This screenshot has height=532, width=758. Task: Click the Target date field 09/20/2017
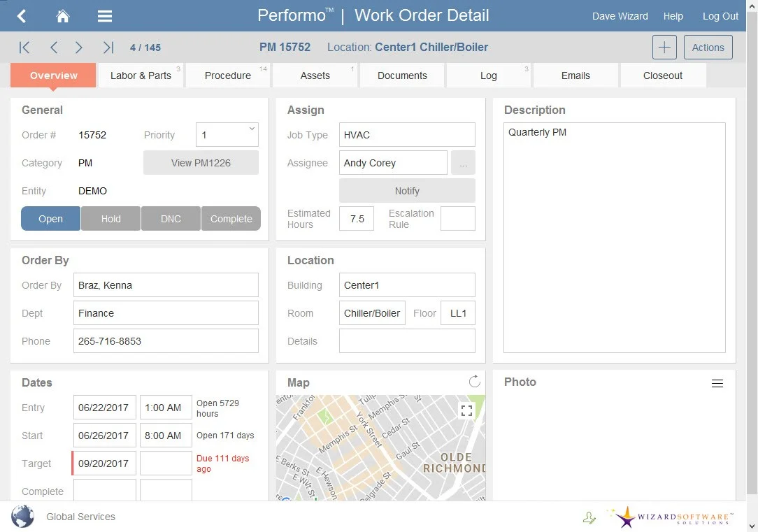(x=104, y=463)
